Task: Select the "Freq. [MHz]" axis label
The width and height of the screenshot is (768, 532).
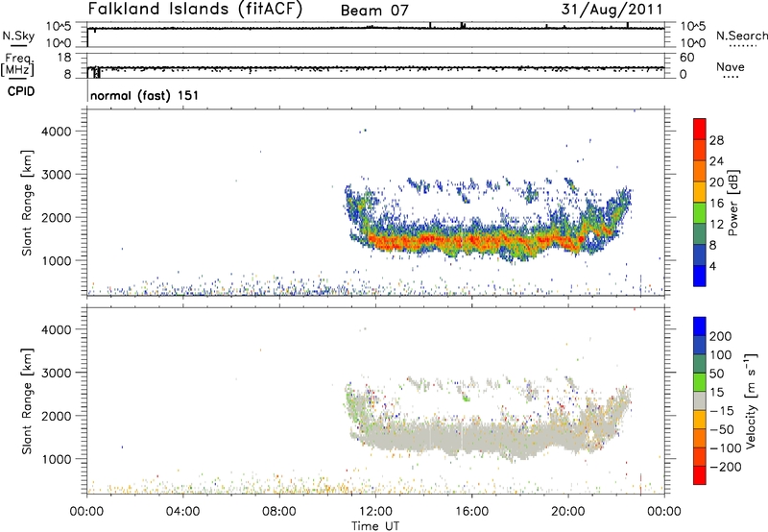Action: 17,65
